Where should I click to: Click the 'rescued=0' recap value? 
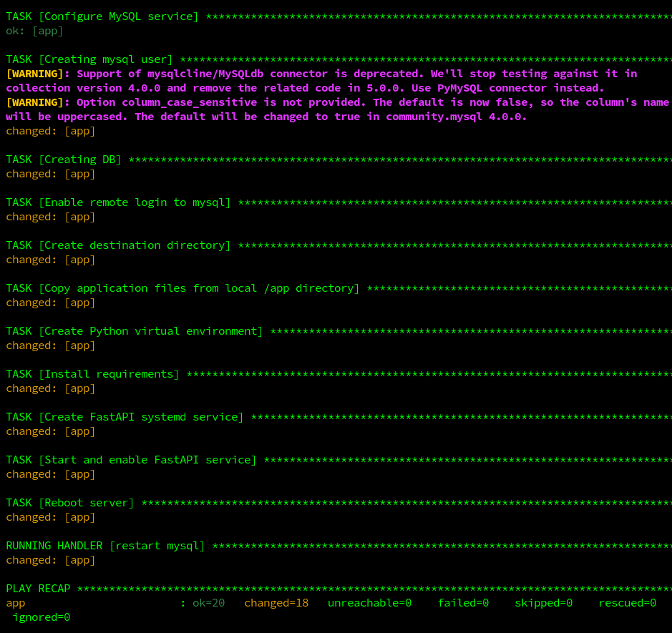click(x=628, y=603)
